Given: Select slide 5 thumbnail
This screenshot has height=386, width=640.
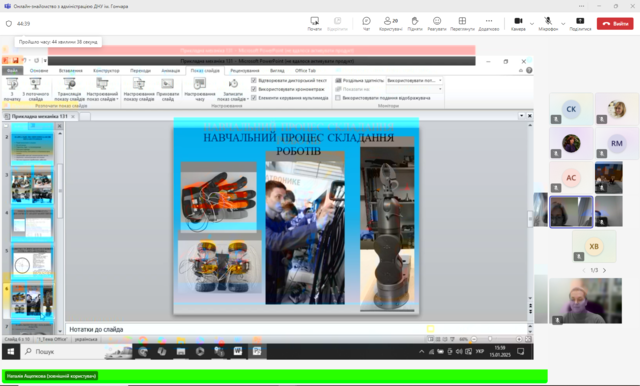Looking at the screenshot, I should (32, 262).
